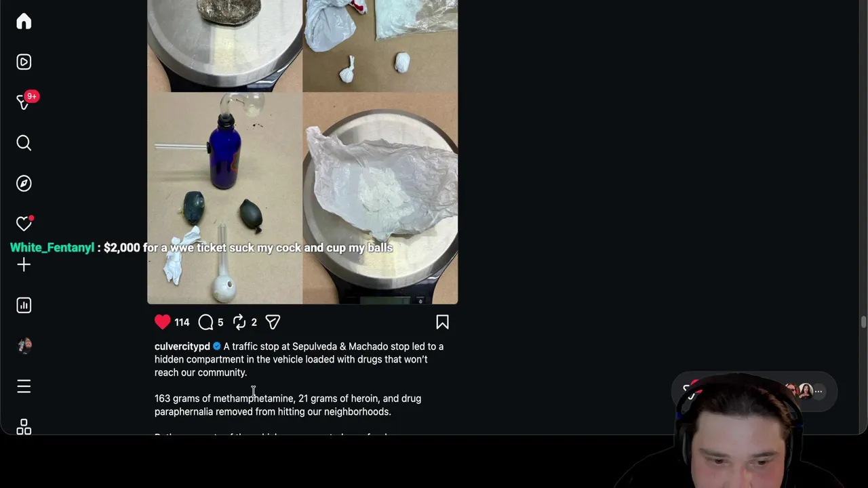Open profile avatar in sidebar

pyautogui.click(x=24, y=346)
